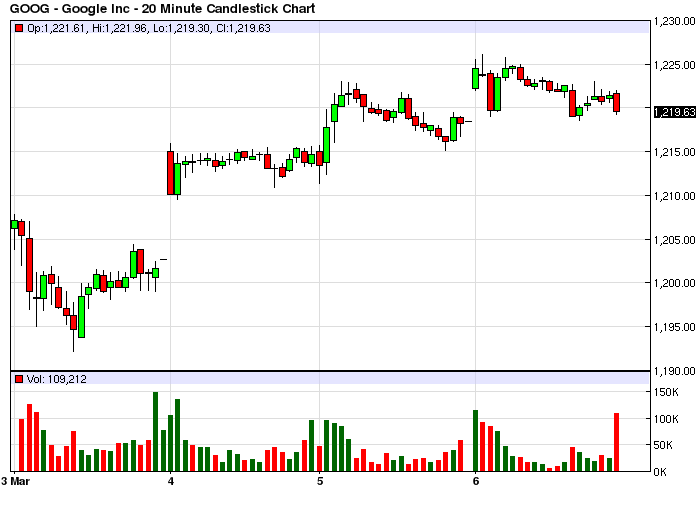Click the tall red opening candle on day 4
700x512 pixels.
171,173
